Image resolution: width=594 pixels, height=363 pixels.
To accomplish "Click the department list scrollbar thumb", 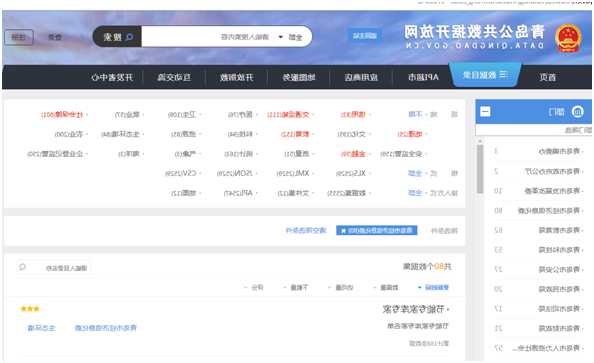I will [480, 169].
